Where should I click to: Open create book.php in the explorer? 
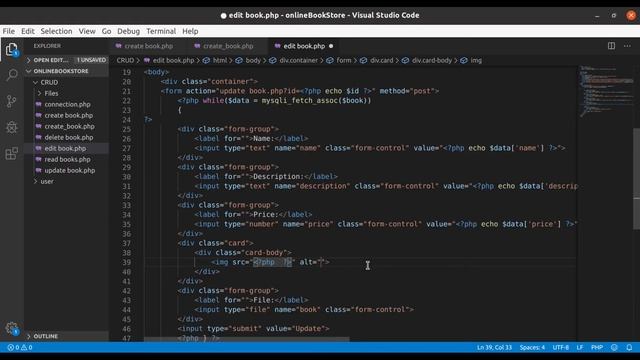click(x=68, y=116)
